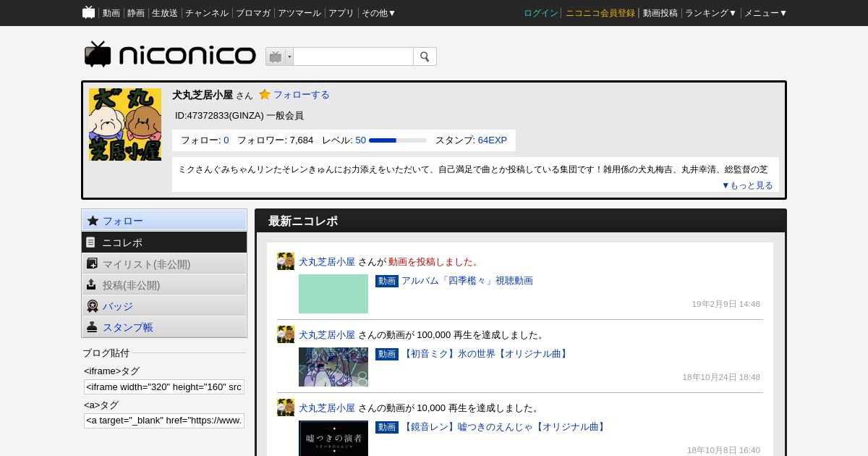Click the ID:47372833(GINZA) 一般会員 text

[239, 116]
